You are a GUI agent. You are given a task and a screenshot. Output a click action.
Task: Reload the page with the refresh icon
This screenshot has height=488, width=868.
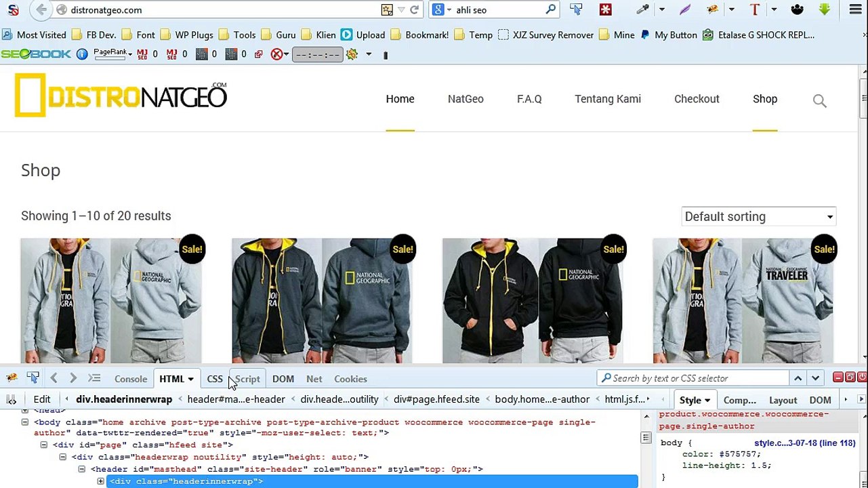tap(414, 9)
